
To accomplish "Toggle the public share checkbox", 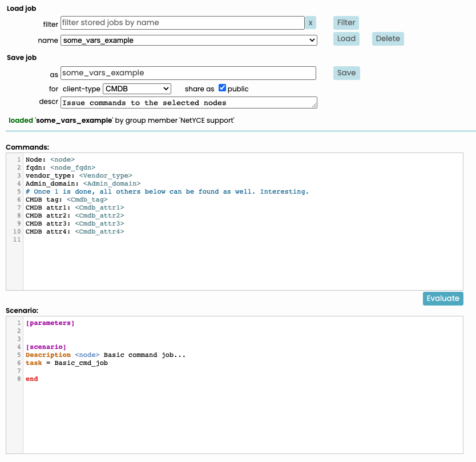I will point(223,89).
